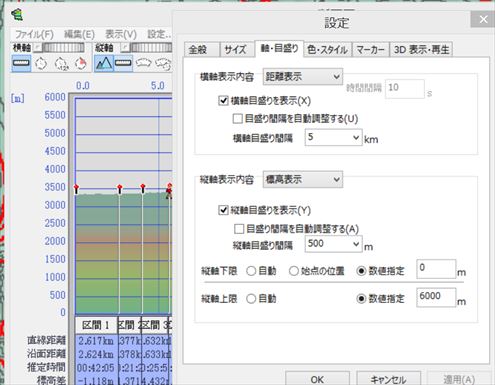
Task: Click the third red pin marker on profile
Action: (143, 188)
